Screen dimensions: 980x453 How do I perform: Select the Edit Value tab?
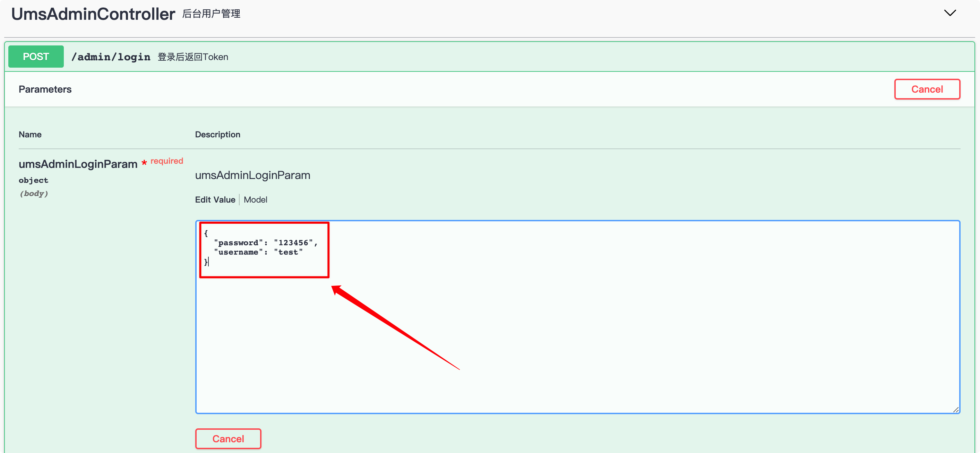tap(215, 199)
